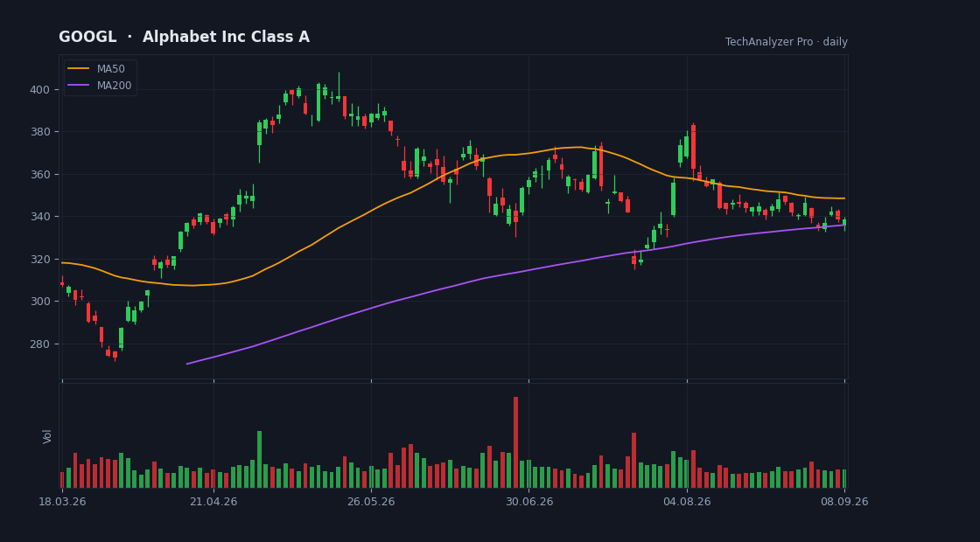The height and width of the screenshot is (542, 980).
Task: Click the 300 price axis label
Action: click(x=39, y=302)
